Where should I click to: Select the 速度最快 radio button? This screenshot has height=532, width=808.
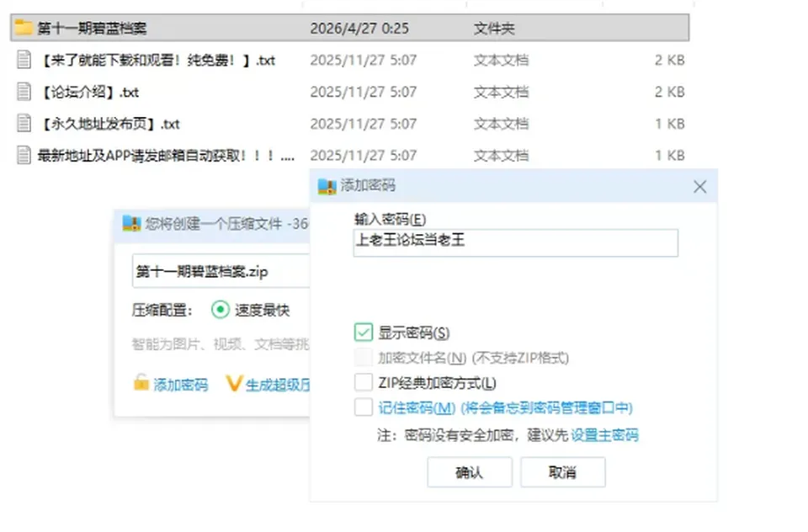(x=220, y=310)
